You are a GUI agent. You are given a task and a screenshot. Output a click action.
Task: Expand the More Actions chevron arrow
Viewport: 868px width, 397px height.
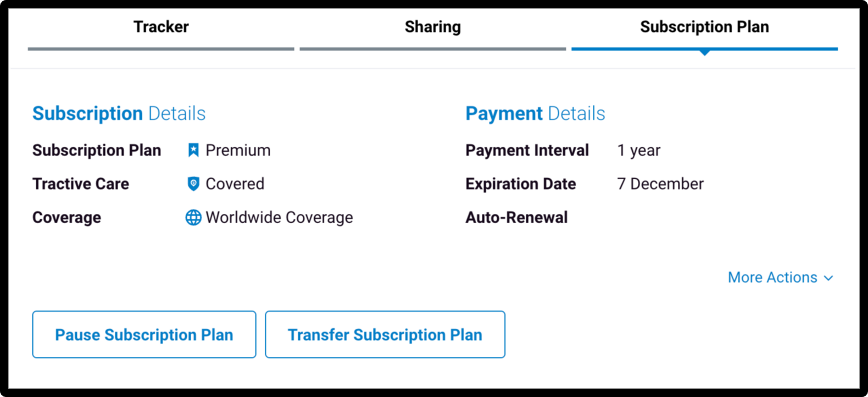(828, 278)
